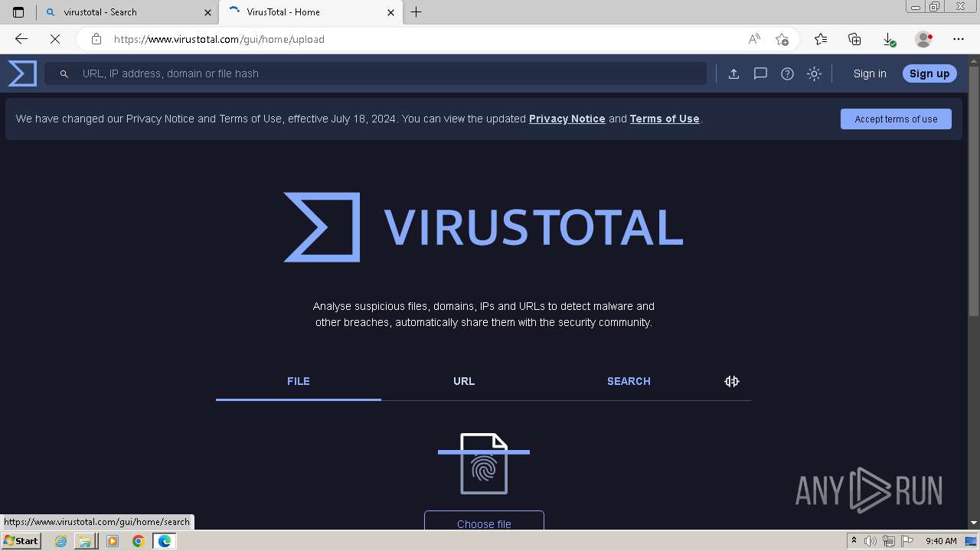980x551 pixels.
Task: Open media player from the taskbar
Action: (x=113, y=541)
